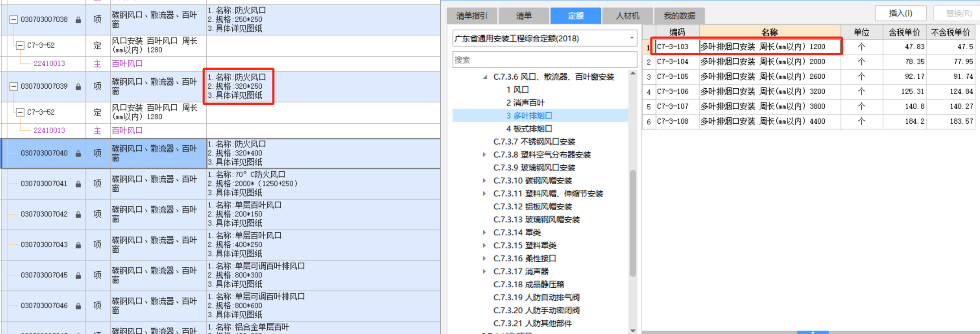
Task: Click the 搜索 search field
Action: coord(544,60)
